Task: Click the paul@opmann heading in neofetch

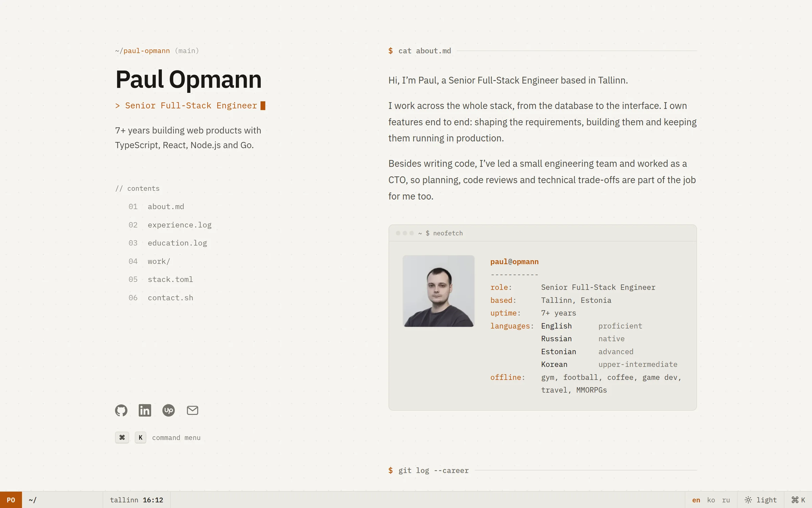Action: point(514,261)
